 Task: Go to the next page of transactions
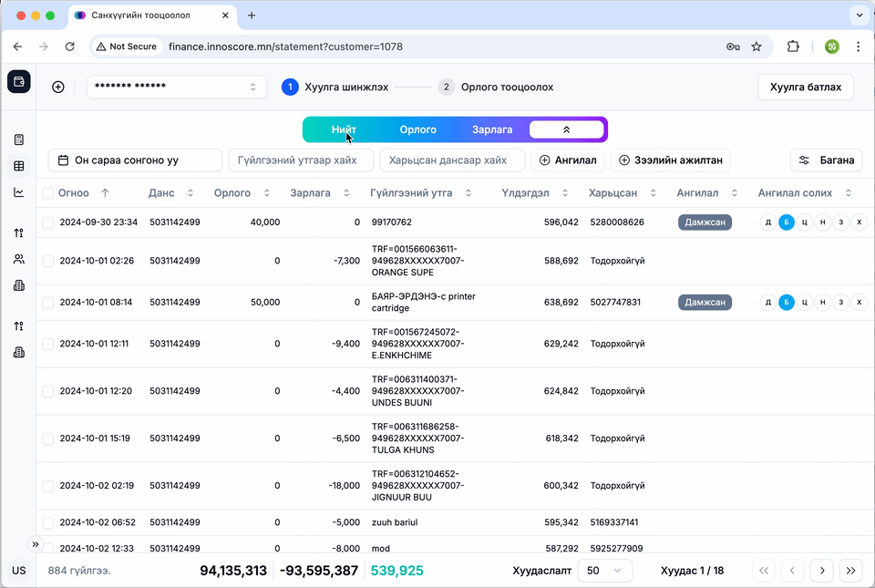pyautogui.click(x=821, y=571)
